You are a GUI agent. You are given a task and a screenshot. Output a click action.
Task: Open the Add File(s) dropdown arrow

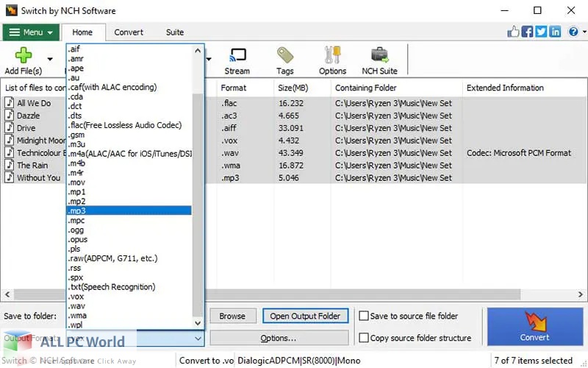click(50, 59)
